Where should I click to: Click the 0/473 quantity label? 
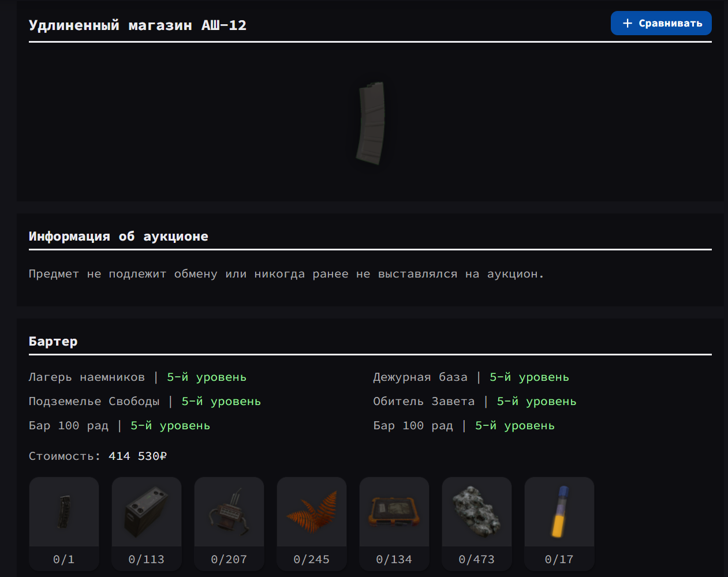click(477, 559)
